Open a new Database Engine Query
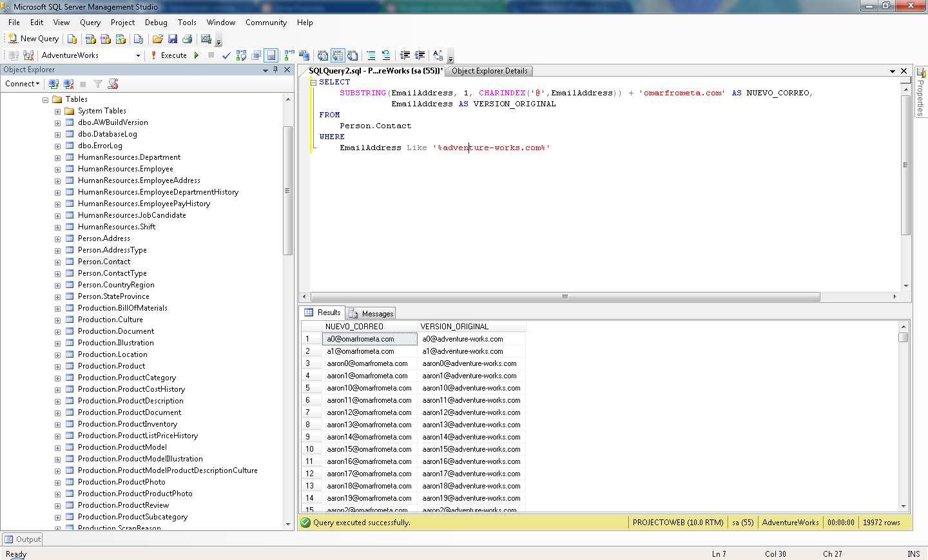Viewport: 928px width, 560px height. coord(72,39)
